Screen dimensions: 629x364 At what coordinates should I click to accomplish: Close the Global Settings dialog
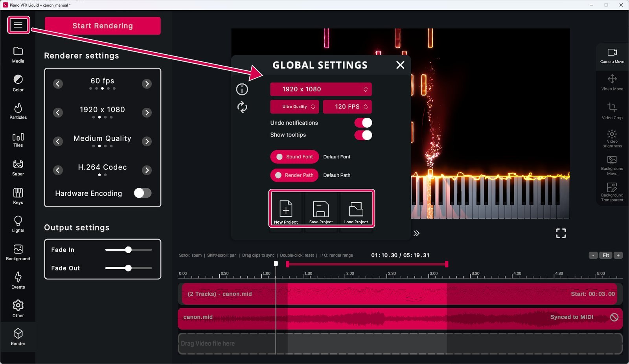pos(400,65)
